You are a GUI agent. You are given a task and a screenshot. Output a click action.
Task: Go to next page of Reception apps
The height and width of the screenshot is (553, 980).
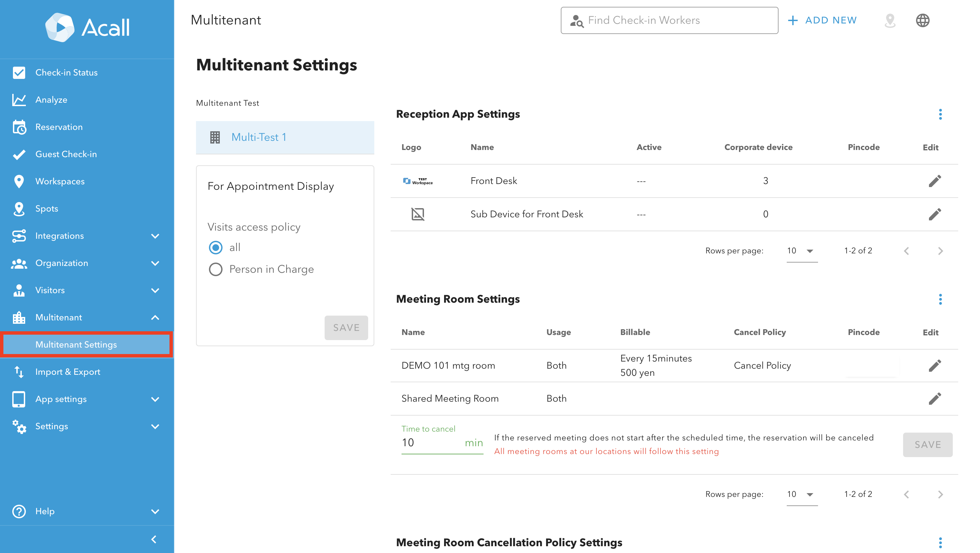click(x=941, y=251)
